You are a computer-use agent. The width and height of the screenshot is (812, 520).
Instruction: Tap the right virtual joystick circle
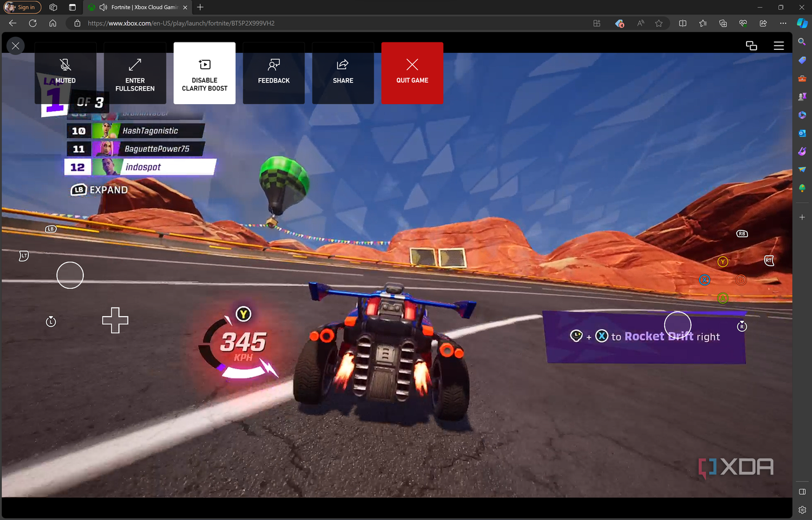coord(678,325)
